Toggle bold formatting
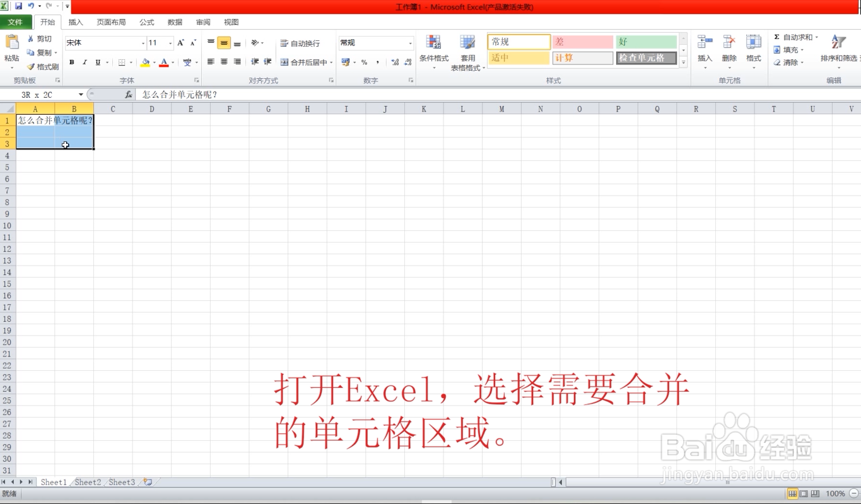861x504 pixels. click(x=72, y=62)
